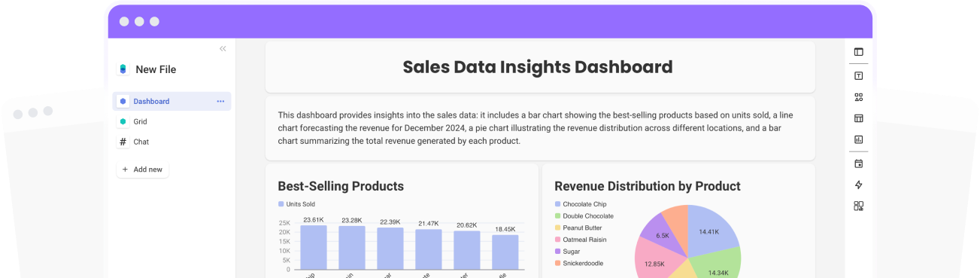The height and width of the screenshot is (278, 980).
Task: Click the Revenue Distribution by Product heading
Action: coord(648,186)
